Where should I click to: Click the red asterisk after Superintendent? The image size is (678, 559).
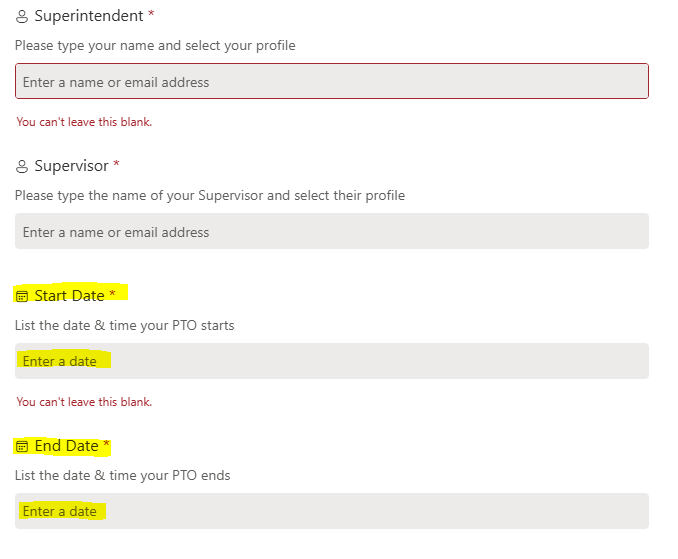tap(151, 13)
